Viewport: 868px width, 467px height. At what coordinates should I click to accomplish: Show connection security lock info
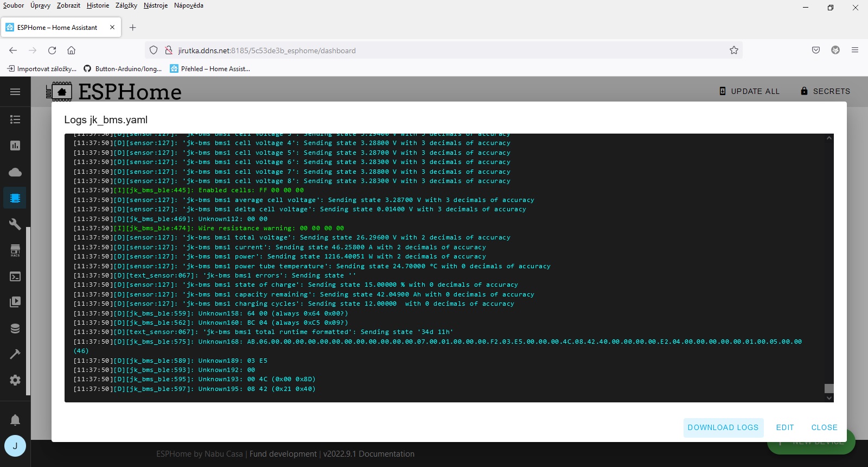coord(168,51)
